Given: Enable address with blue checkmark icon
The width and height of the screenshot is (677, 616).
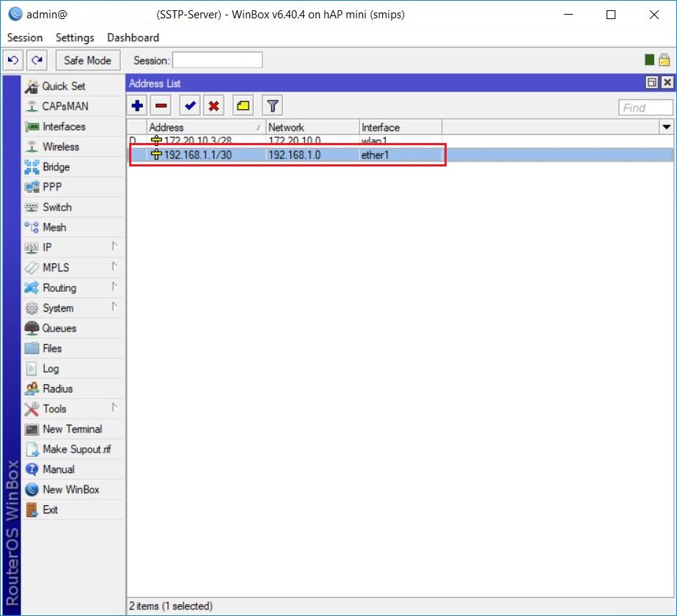Looking at the screenshot, I should 190,106.
